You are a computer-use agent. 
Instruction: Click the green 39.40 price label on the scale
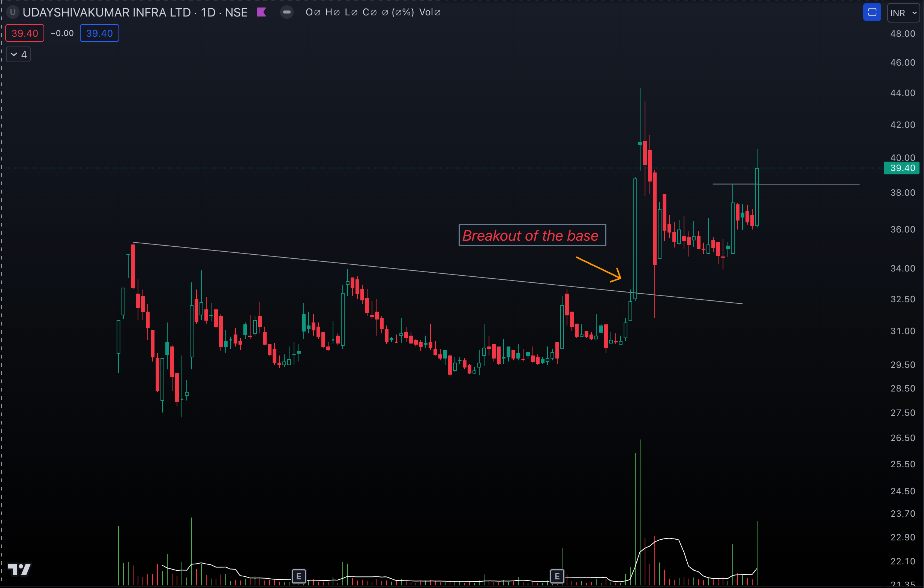pos(901,168)
